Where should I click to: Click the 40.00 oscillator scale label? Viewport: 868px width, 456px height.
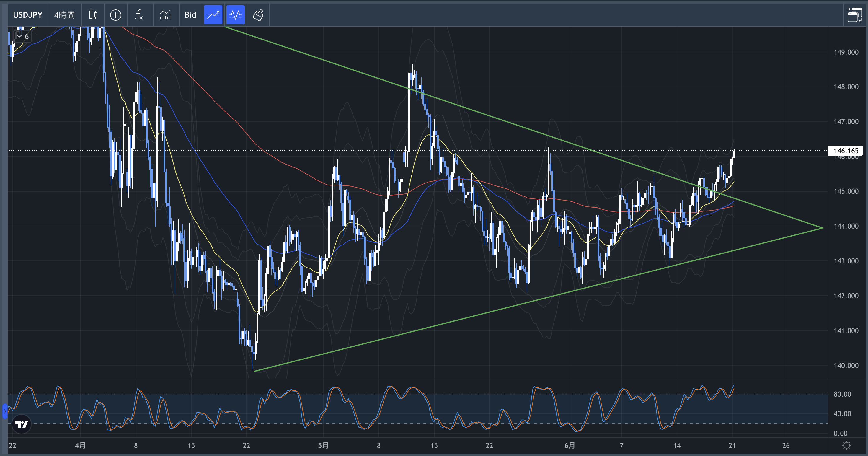(842, 413)
